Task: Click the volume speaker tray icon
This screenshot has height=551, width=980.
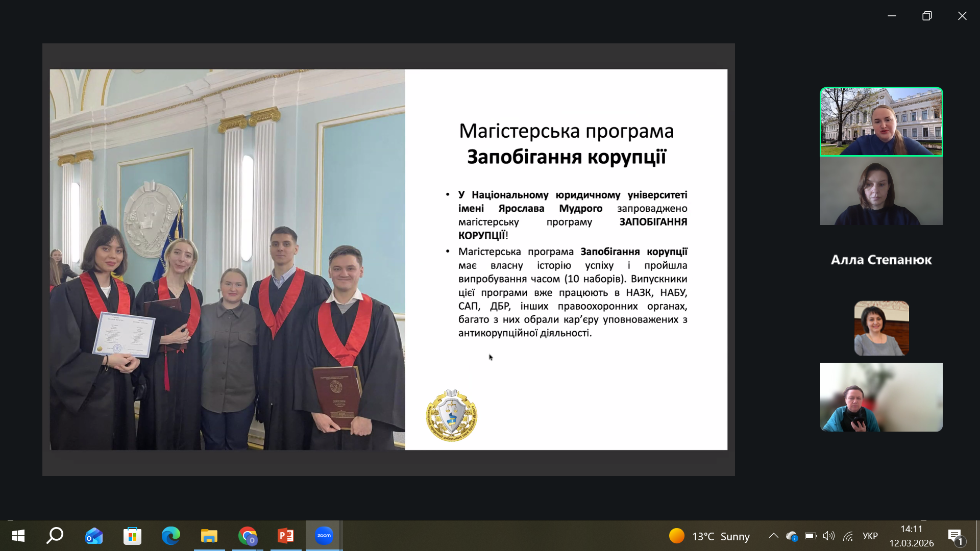Action: click(828, 536)
